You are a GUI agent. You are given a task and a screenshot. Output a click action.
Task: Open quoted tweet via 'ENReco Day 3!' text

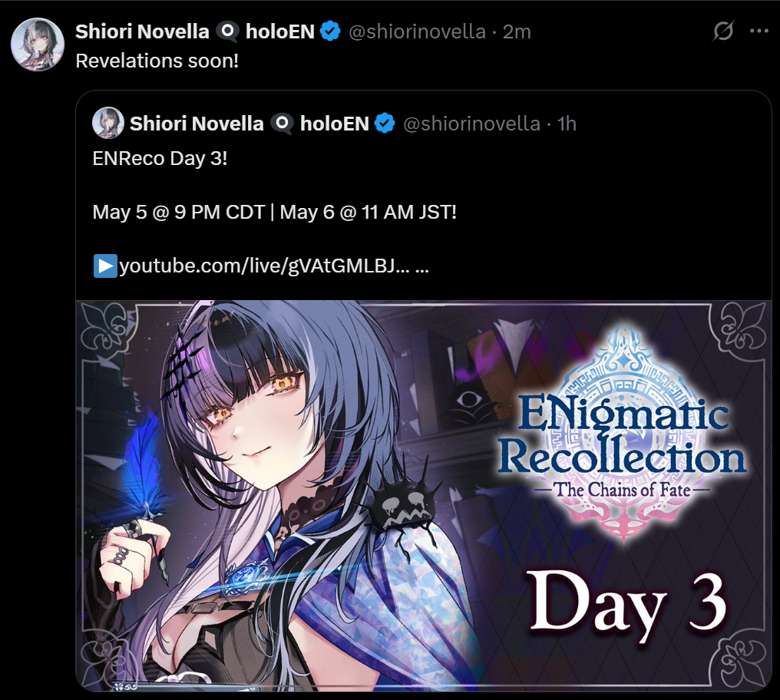click(160, 158)
